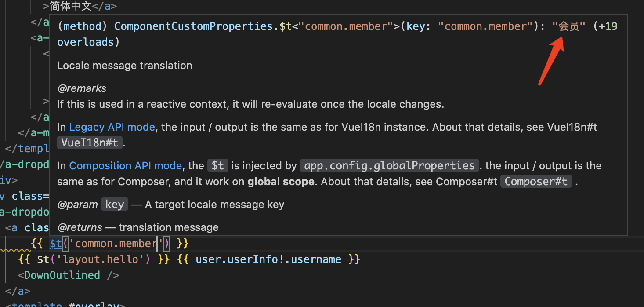Click the app.config.globalProperties code snippet
This screenshot has width=644, height=307.
(x=390, y=166)
